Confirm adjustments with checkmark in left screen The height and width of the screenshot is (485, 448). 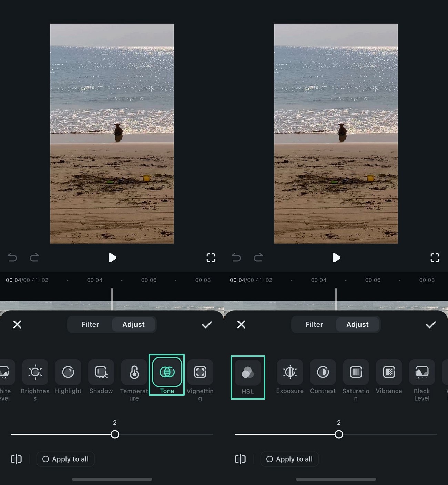click(x=206, y=325)
